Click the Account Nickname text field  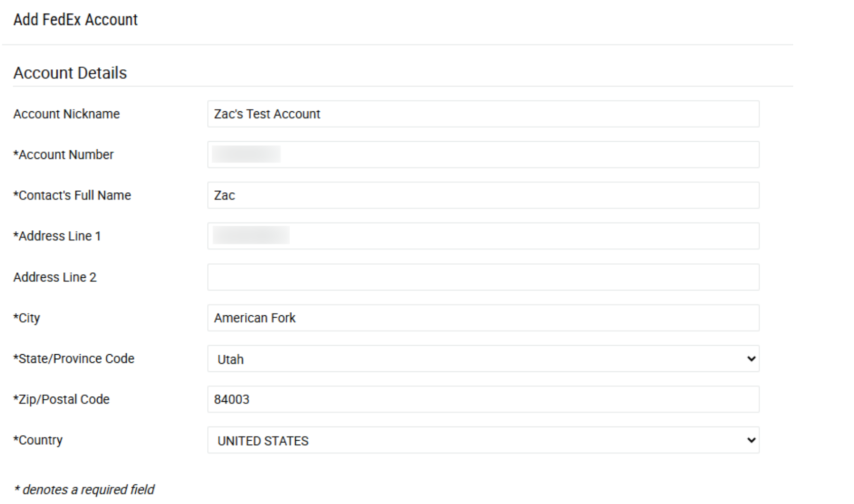pyautogui.click(x=483, y=114)
